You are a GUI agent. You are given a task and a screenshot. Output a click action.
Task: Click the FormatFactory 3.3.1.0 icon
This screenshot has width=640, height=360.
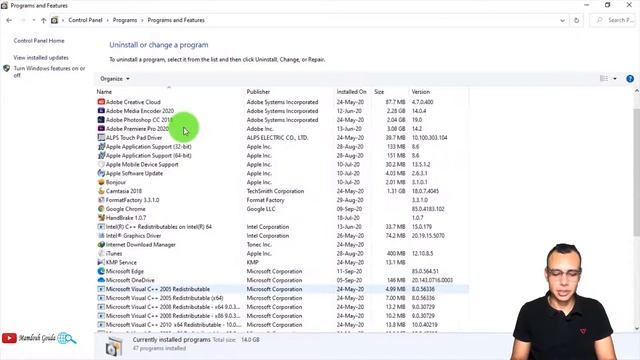(101, 200)
